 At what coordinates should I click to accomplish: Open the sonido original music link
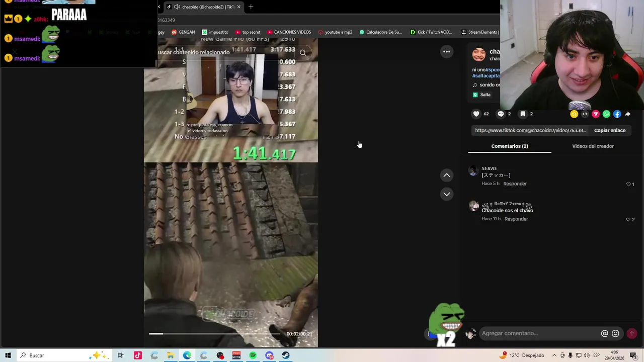[x=487, y=85]
